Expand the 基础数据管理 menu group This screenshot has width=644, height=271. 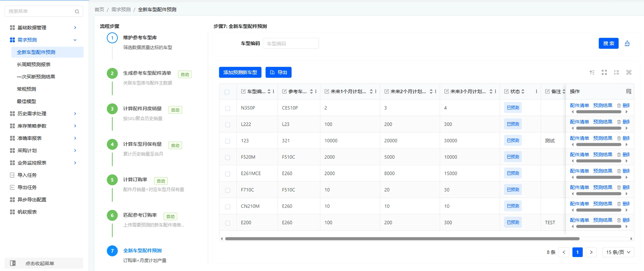43,27
